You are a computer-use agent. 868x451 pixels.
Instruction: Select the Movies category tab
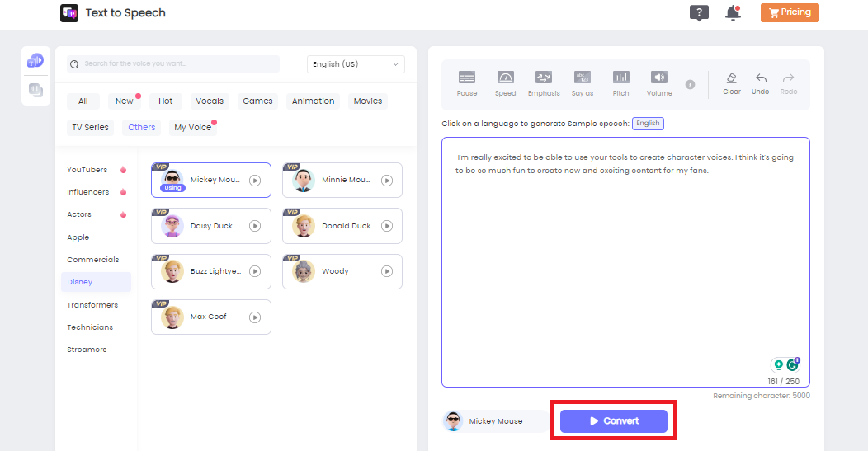click(367, 101)
